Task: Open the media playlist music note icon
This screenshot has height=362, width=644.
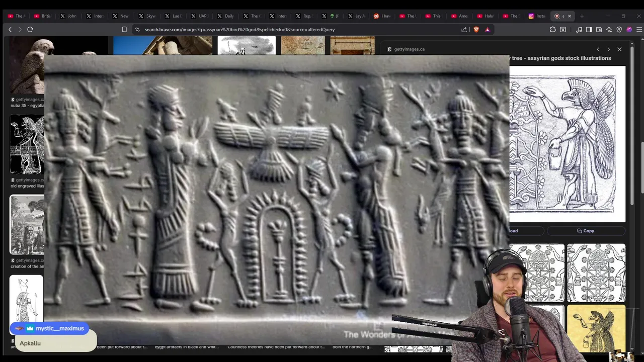Action: tap(579, 30)
